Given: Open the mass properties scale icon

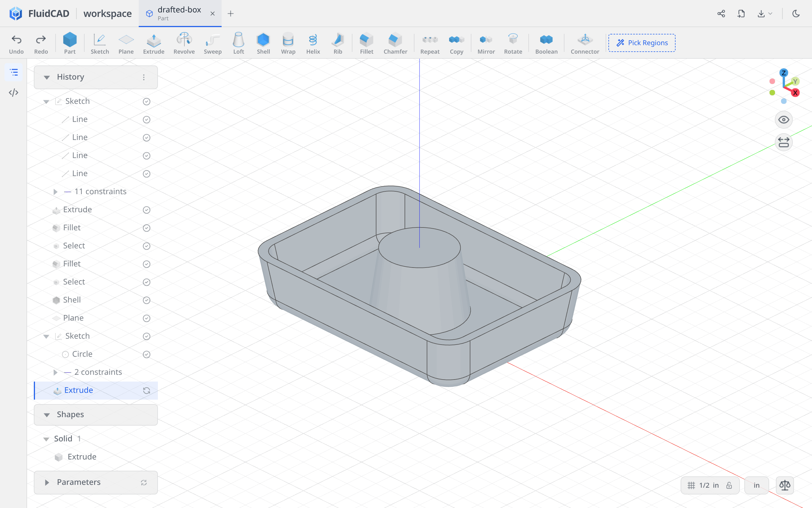Looking at the screenshot, I should click(x=785, y=485).
